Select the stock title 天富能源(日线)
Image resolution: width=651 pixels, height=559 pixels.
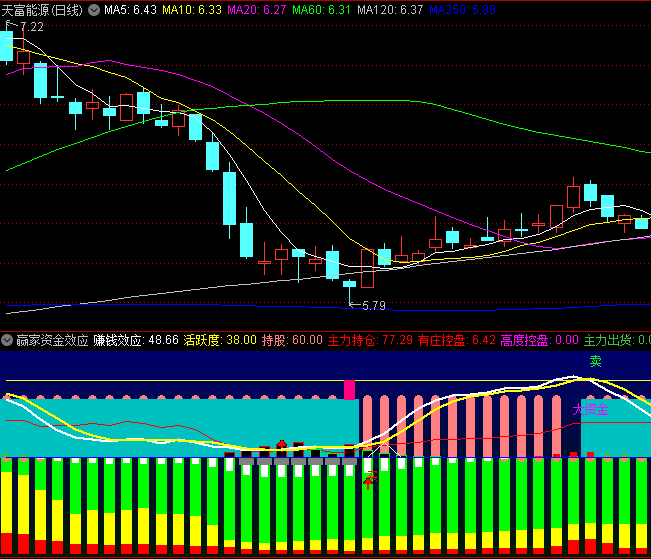42,10
